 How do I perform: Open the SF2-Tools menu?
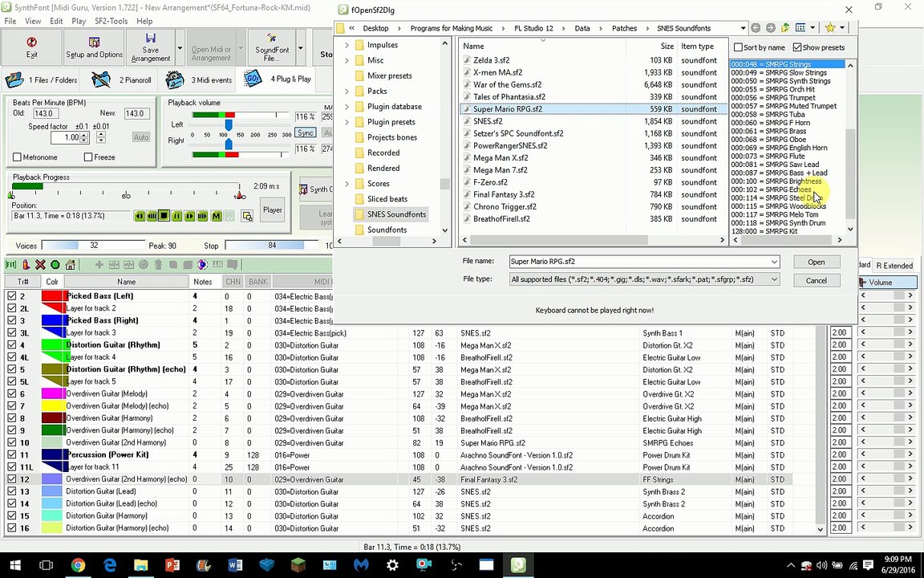coord(111,21)
